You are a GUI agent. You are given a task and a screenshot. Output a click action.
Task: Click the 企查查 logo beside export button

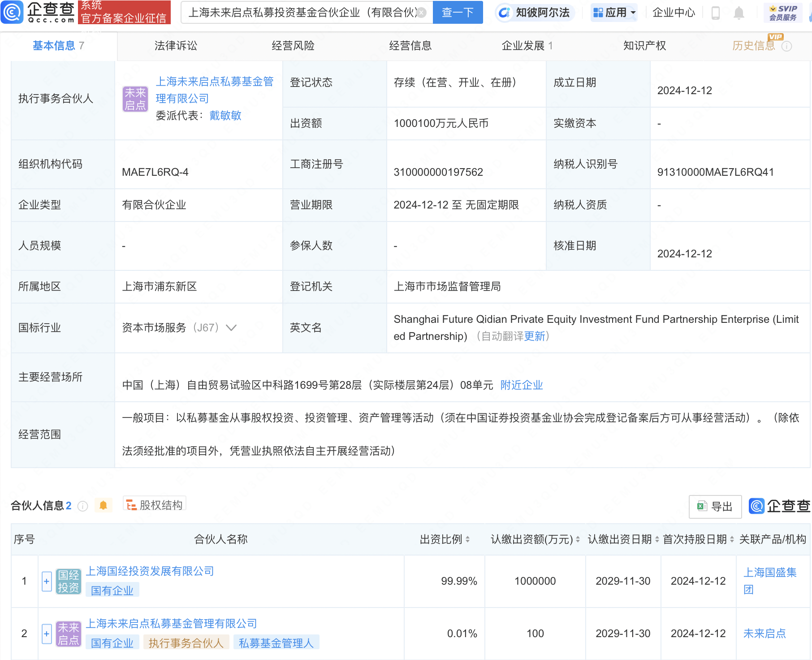pyautogui.click(x=780, y=506)
